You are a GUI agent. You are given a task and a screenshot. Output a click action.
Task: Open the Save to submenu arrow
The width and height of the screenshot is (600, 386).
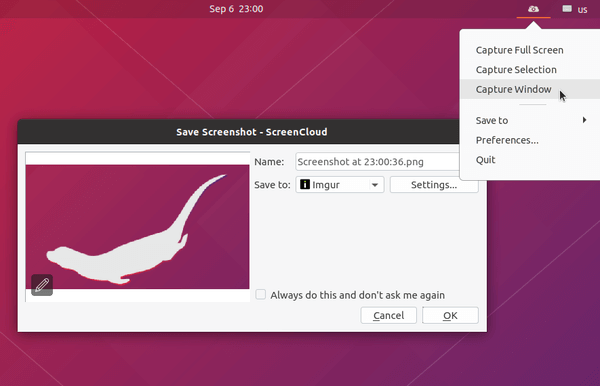[x=584, y=120]
